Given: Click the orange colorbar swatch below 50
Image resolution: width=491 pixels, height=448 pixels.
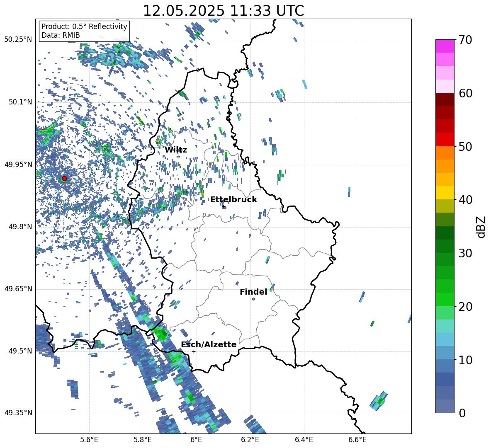Looking at the screenshot, I should coord(445,153).
